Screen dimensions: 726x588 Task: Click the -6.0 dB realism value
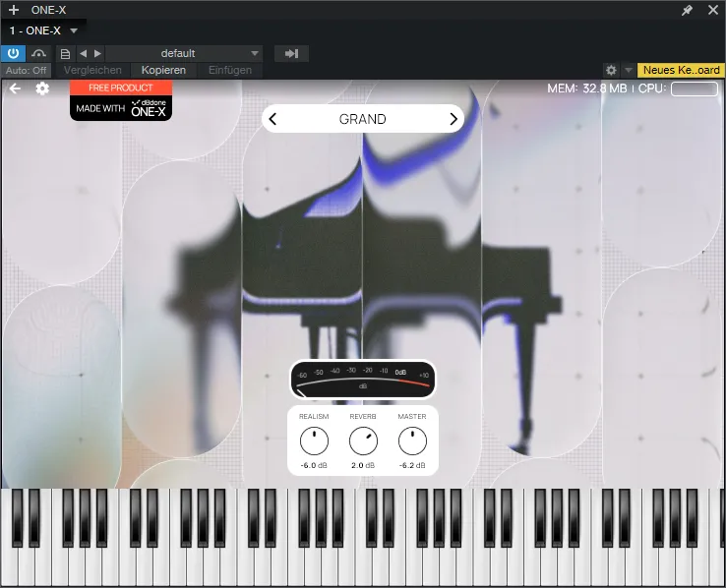click(314, 465)
